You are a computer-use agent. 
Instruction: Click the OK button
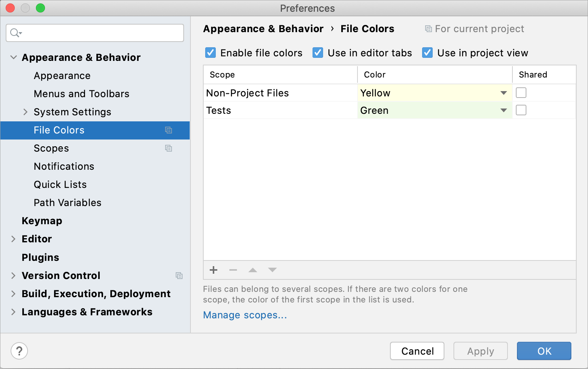click(x=544, y=351)
